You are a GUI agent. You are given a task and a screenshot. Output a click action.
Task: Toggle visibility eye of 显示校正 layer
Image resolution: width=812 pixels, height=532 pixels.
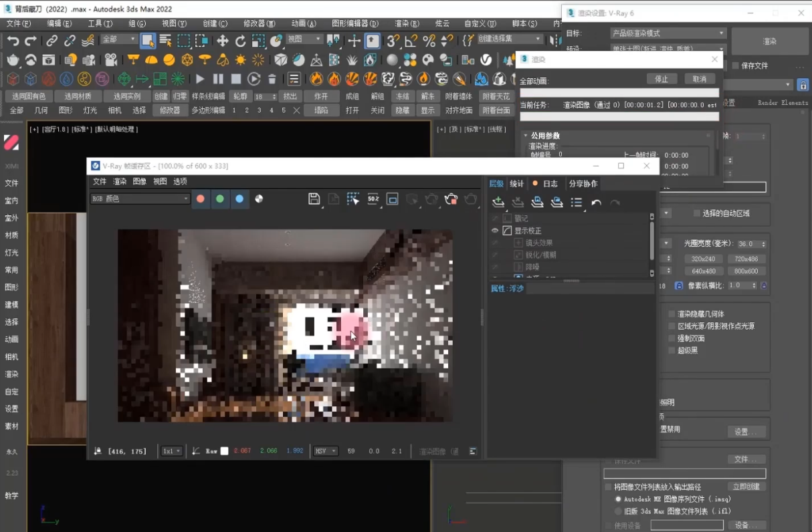[x=495, y=231]
